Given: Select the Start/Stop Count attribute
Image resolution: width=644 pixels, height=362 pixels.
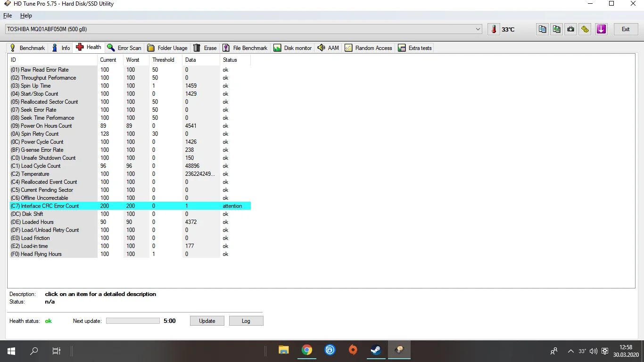Looking at the screenshot, I should (130, 94).
